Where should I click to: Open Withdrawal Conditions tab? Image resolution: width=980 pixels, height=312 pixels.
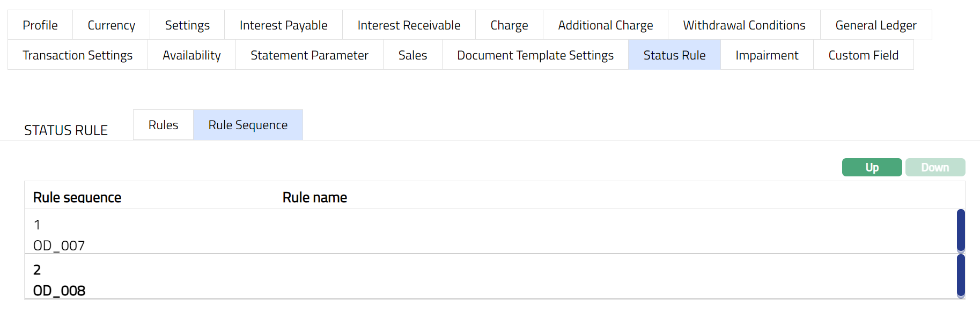744,25
